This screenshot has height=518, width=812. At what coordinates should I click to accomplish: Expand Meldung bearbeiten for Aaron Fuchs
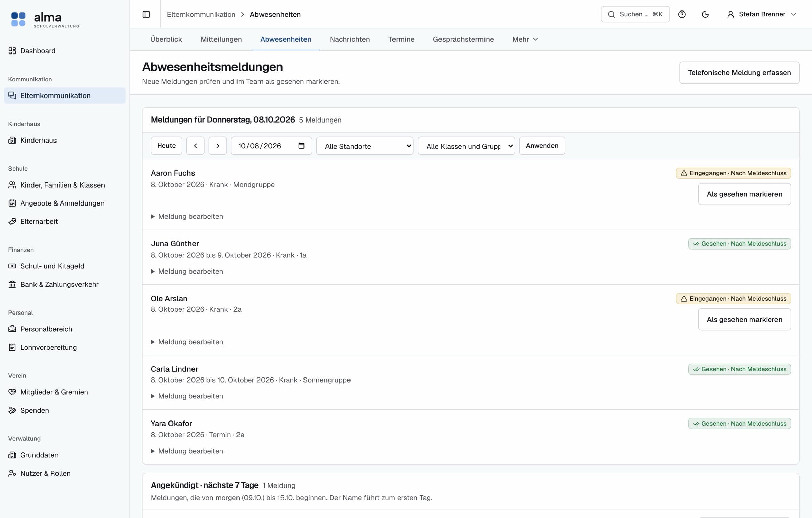[187, 216]
